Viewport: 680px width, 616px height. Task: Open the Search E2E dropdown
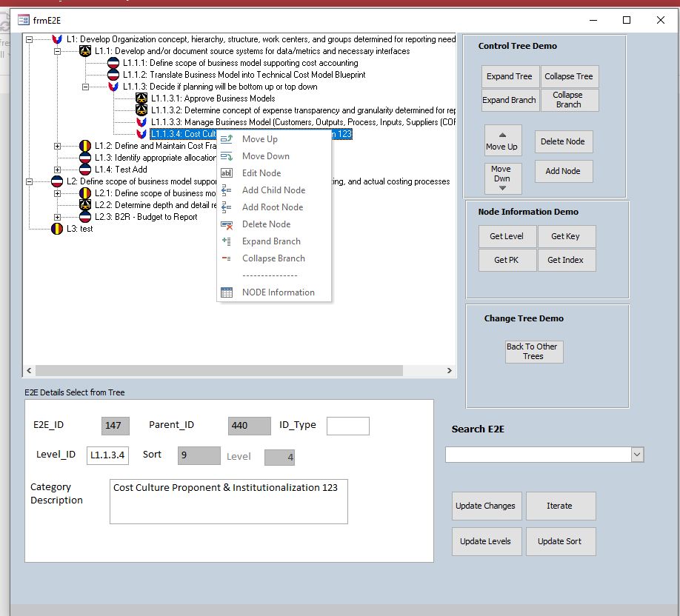[638, 455]
